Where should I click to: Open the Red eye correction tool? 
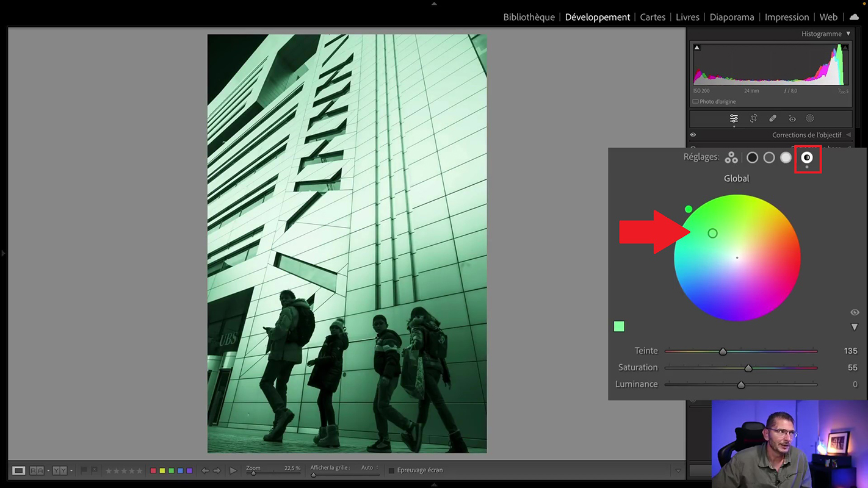pos(792,119)
